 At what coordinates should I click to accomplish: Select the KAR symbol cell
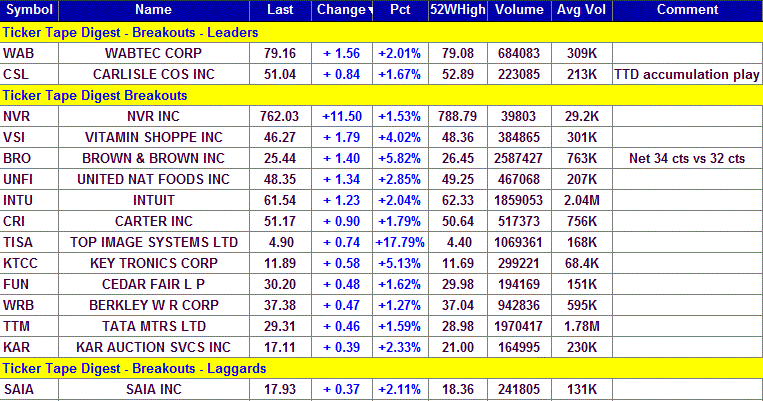click(x=29, y=347)
